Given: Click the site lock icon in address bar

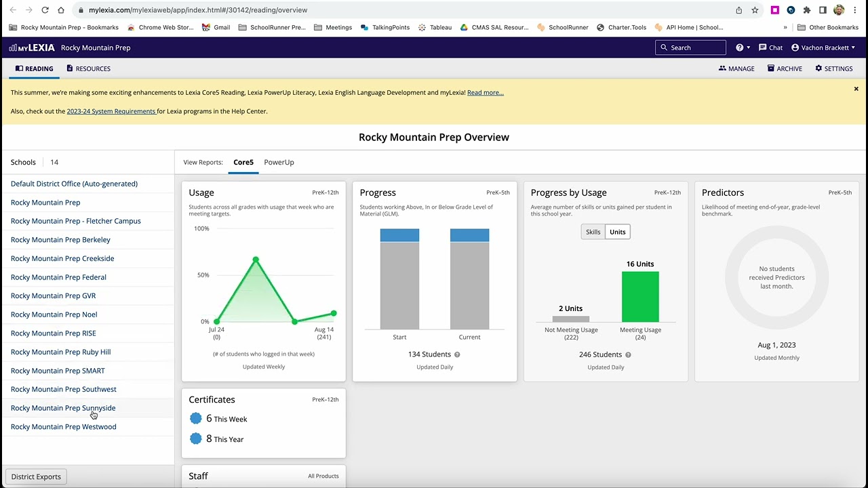Looking at the screenshot, I should pyautogui.click(x=81, y=10).
